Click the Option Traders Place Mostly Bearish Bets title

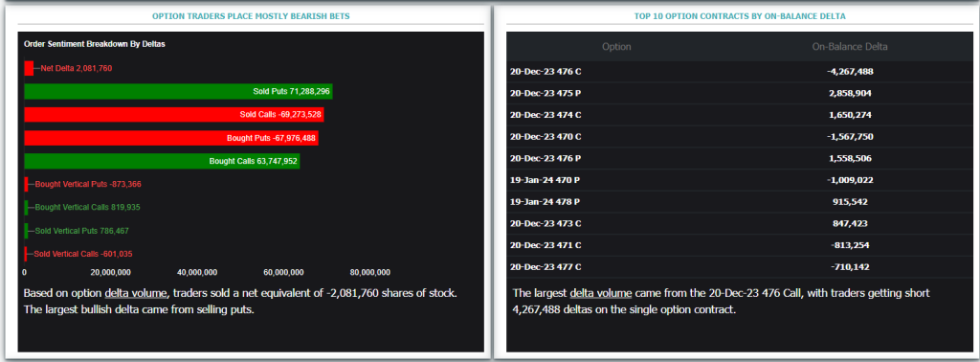pos(252,15)
